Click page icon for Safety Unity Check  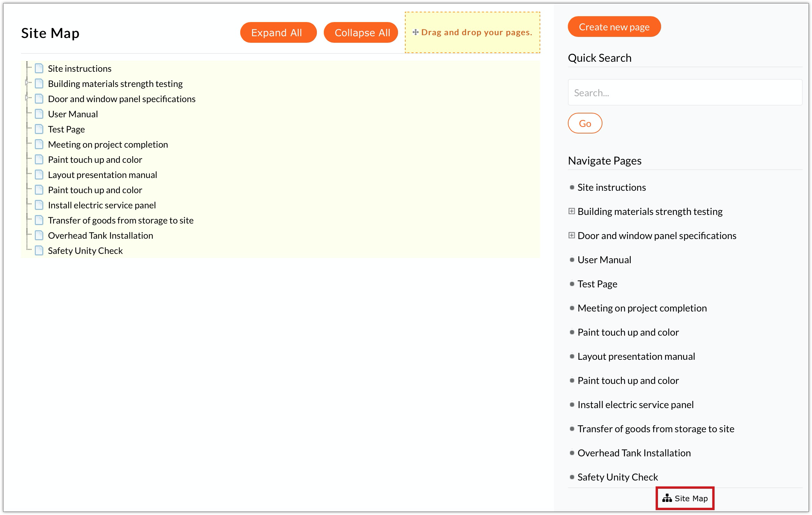coord(39,251)
